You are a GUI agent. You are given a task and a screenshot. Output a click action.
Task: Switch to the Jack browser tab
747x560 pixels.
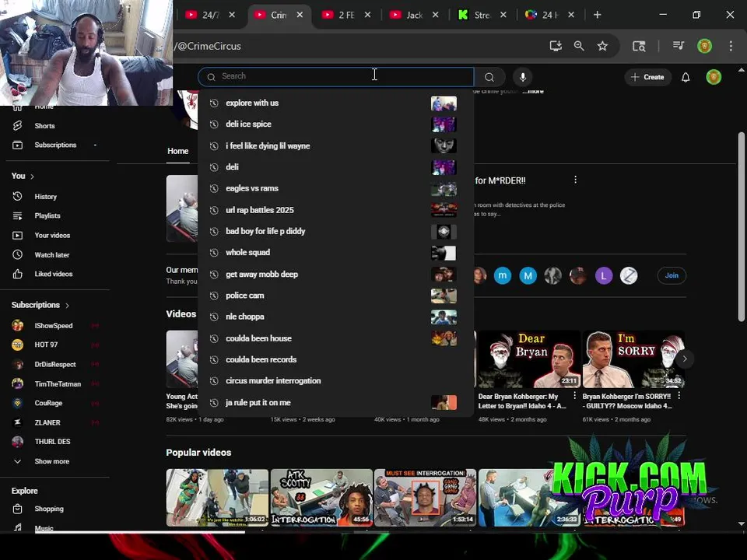pyautogui.click(x=414, y=15)
